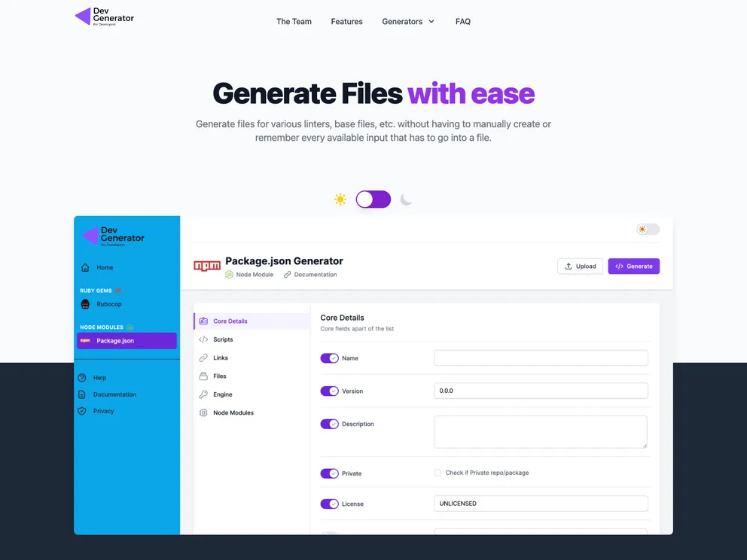Click the Version input field
747x560 pixels.
(541, 391)
